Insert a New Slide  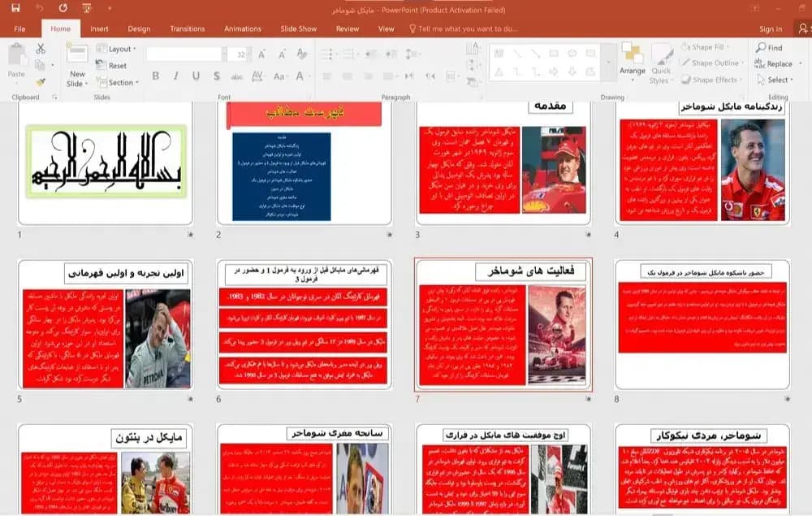pos(77,65)
